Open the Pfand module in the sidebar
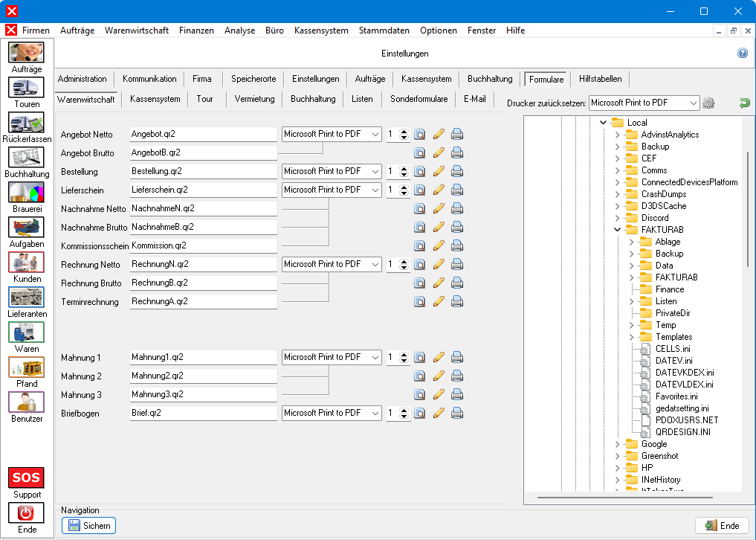This screenshot has height=540, width=756. point(26,367)
